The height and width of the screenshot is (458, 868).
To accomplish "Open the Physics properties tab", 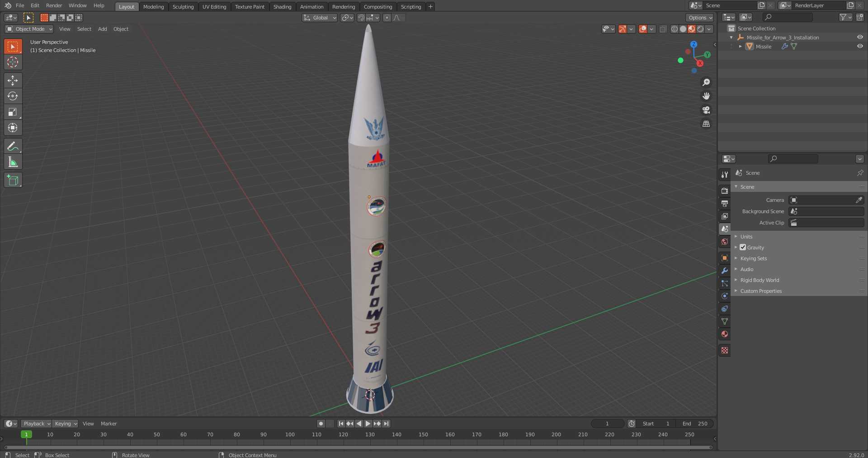I will pos(725,296).
